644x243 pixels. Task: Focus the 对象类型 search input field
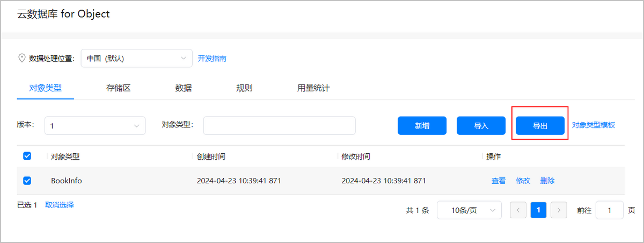279,125
